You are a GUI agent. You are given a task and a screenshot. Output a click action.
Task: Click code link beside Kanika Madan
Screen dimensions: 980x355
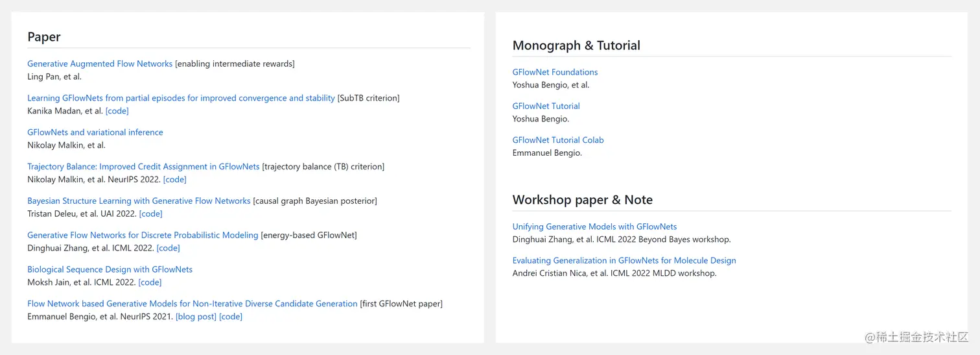coord(117,111)
